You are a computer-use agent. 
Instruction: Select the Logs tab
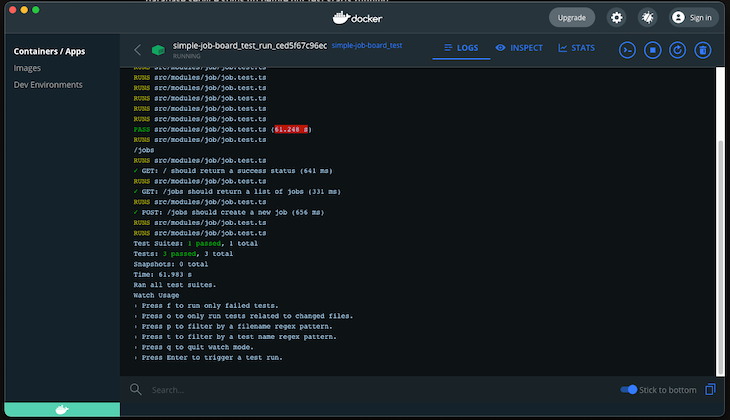tap(459, 48)
